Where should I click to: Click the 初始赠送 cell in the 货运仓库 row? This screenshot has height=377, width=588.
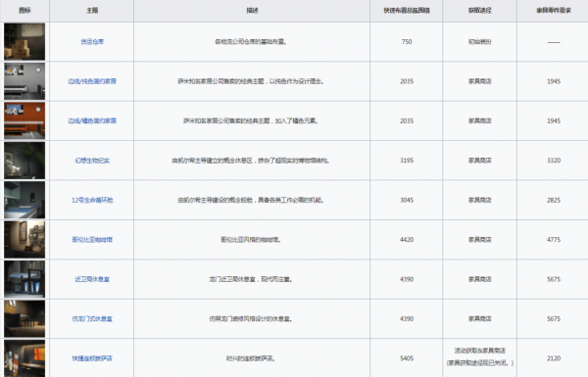pos(479,41)
